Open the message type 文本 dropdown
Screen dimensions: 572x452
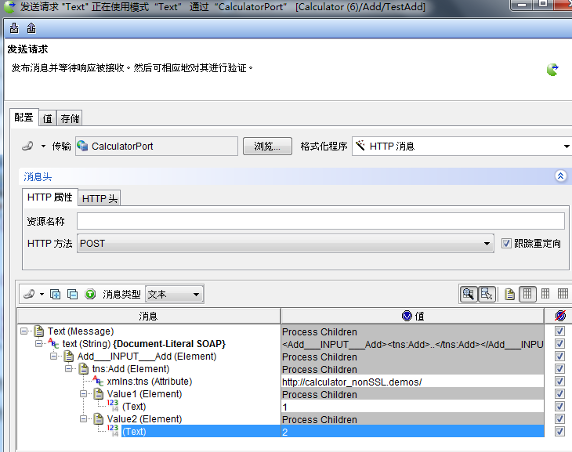point(174,294)
